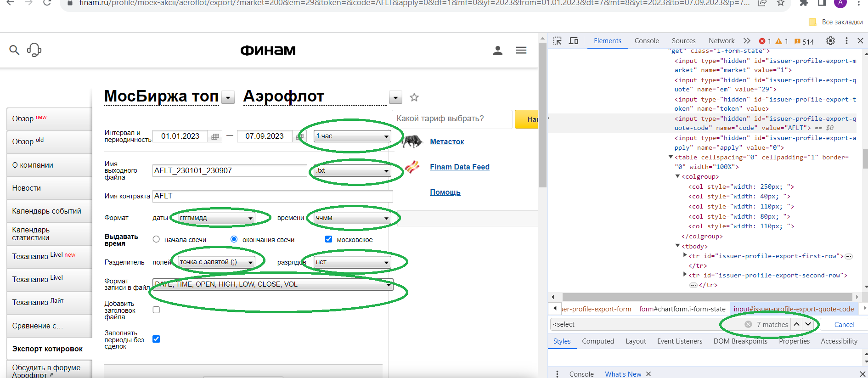Open the drawer three-dot menu beside Console
Viewport: 868px width, 378px height.
point(558,374)
